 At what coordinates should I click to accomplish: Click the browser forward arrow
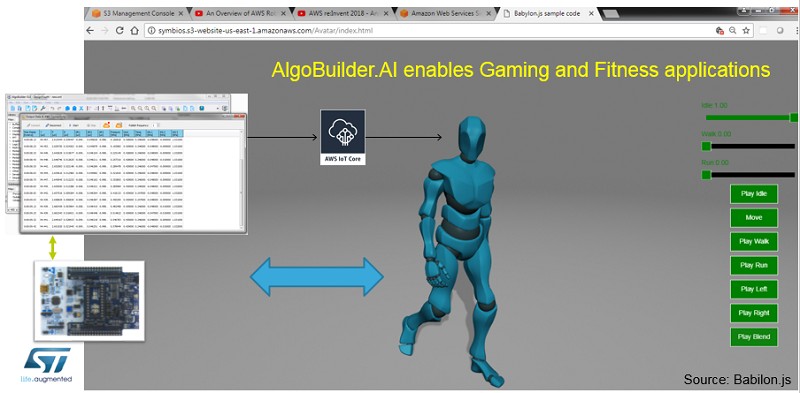point(105,31)
